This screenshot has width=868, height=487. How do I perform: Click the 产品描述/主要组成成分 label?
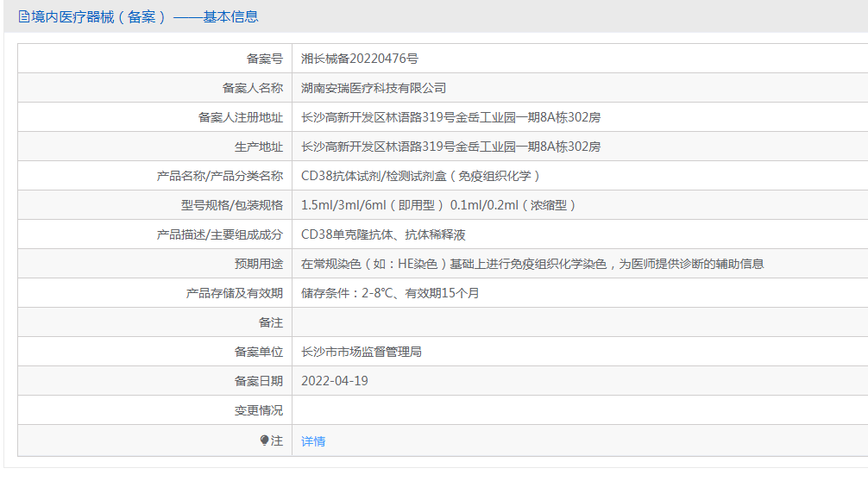[x=220, y=234]
